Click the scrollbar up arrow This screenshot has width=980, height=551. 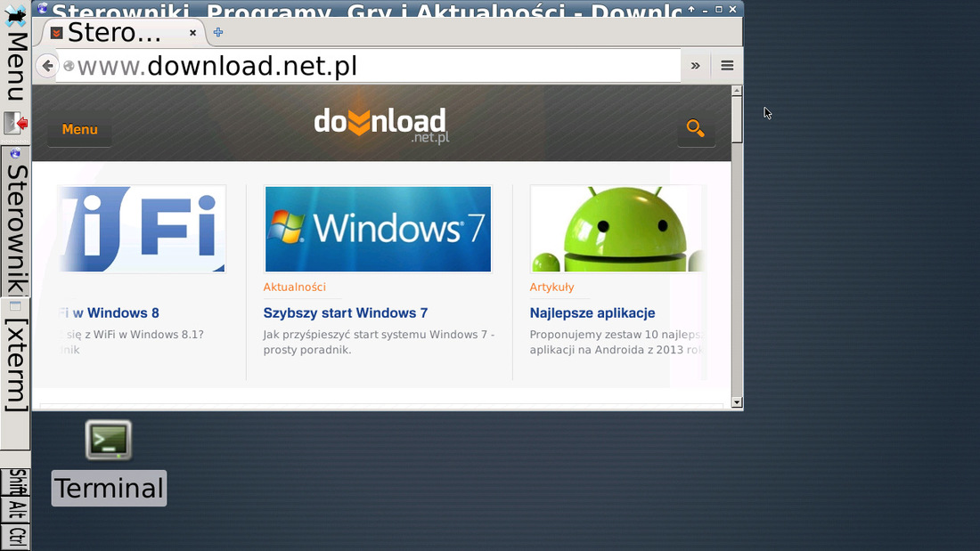pos(737,91)
